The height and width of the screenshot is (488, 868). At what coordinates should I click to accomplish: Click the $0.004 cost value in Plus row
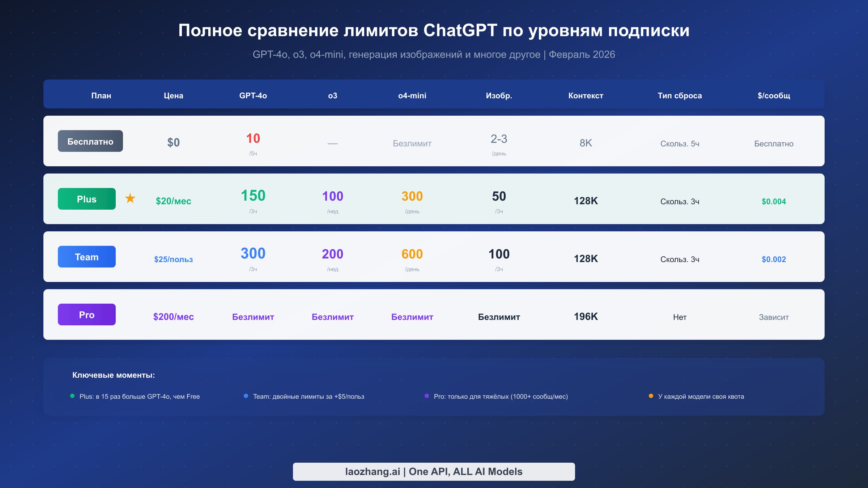coord(773,202)
